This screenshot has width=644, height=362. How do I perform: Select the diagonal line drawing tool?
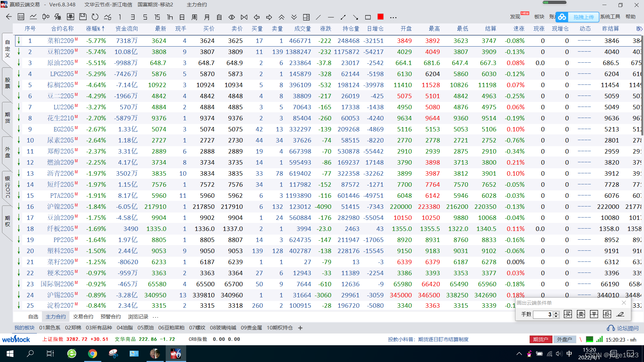(318, 17)
